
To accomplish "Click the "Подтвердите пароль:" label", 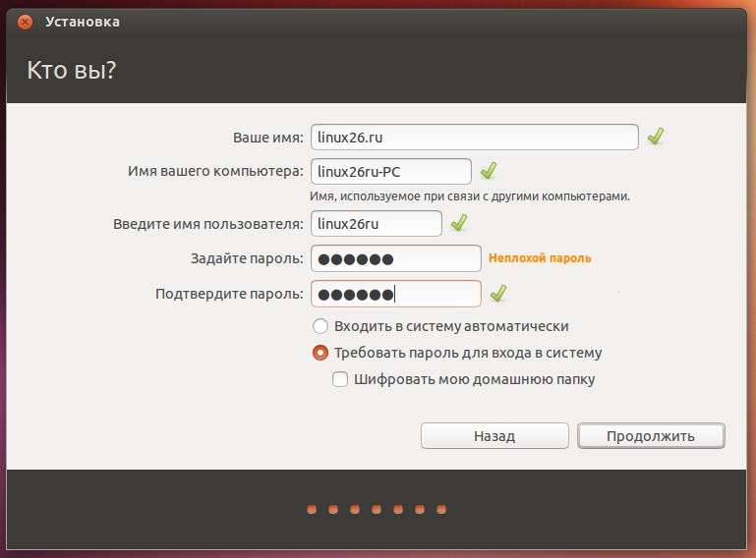I will (229, 294).
